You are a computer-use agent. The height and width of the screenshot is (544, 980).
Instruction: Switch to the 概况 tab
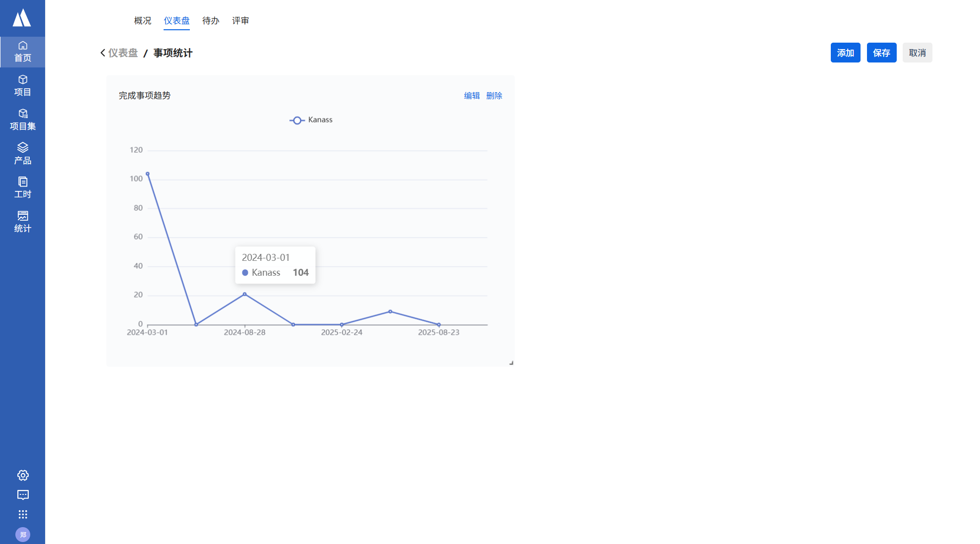[x=142, y=21]
